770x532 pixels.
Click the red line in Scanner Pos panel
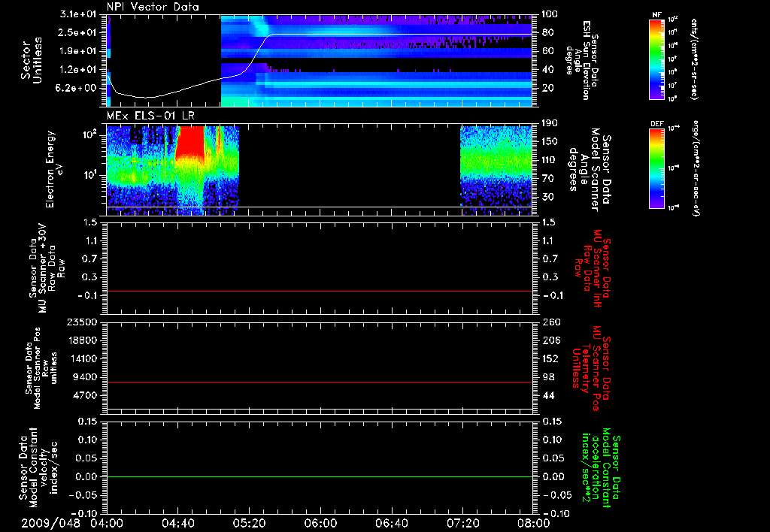[319, 382]
